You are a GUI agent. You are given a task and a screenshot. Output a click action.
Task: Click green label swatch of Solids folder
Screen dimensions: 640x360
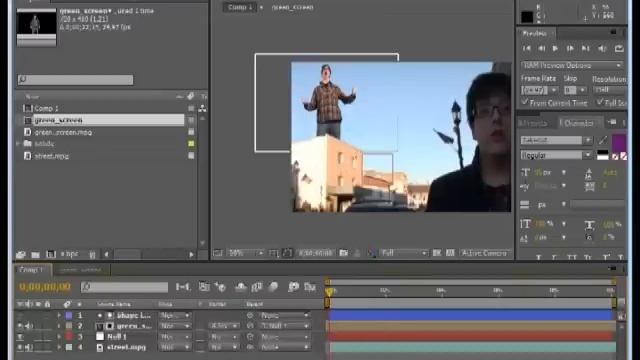click(x=191, y=144)
